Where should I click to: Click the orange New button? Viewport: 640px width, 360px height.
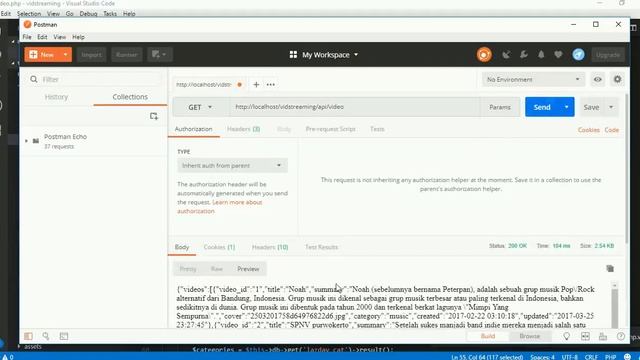pyautogui.click(x=42, y=54)
